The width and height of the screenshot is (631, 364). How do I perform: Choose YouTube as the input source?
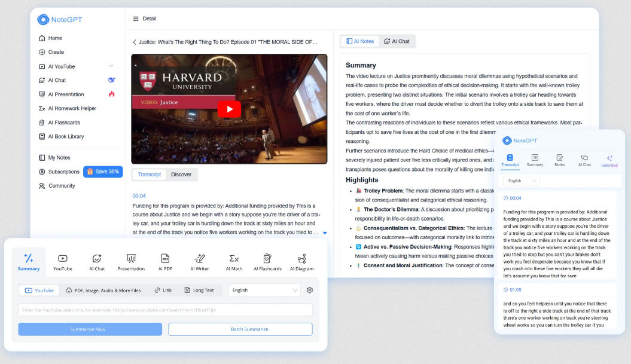click(39, 290)
